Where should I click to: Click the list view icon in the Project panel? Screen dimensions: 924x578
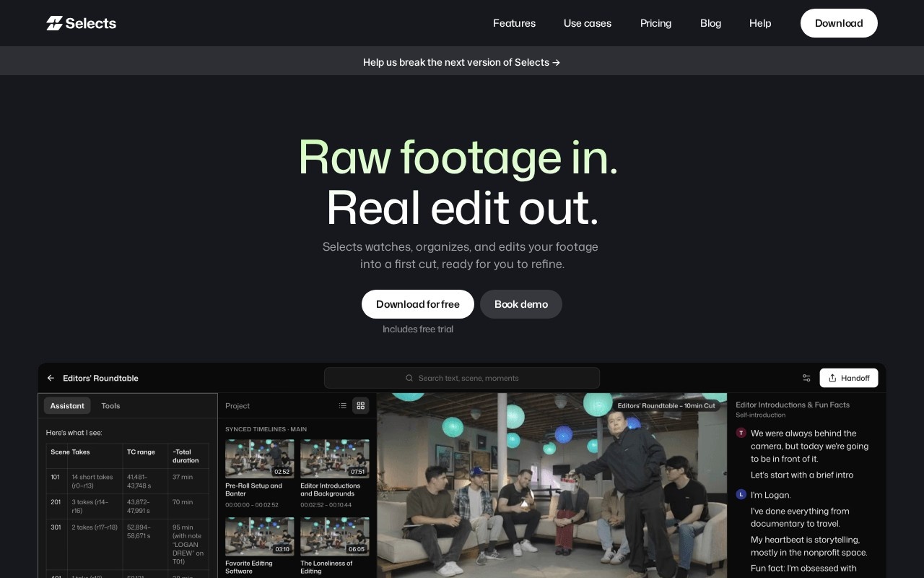343,405
